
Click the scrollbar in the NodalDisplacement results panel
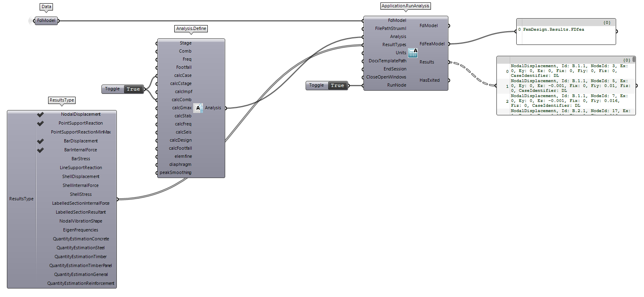pyautogui.click(x=633, y=60)
